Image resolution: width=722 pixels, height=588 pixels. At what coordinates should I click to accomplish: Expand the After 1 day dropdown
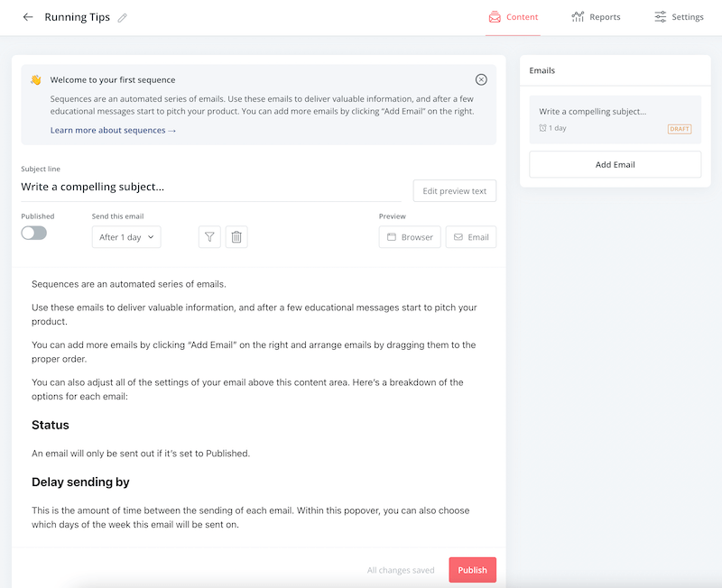click(126, 237)
